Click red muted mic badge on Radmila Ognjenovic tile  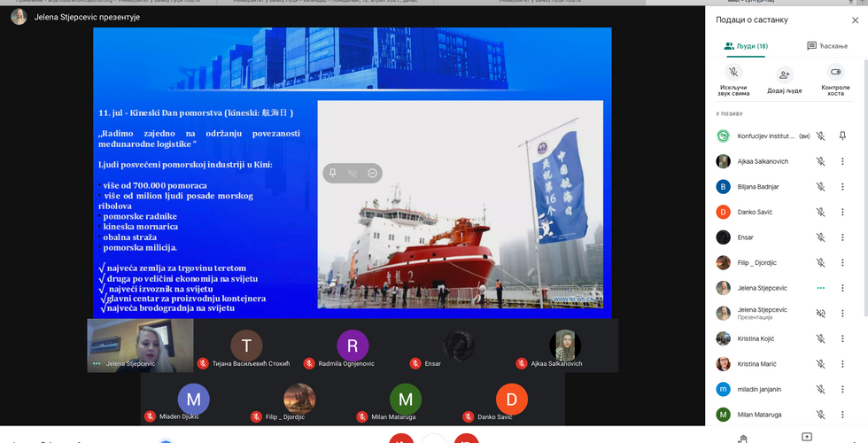pos(309,364)
